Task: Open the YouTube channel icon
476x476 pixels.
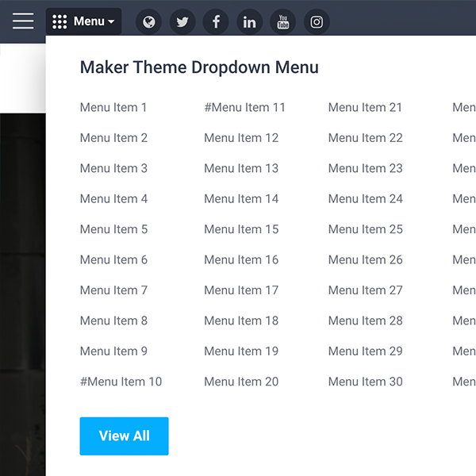Action: pyautogui.click(x=282, y=22)
